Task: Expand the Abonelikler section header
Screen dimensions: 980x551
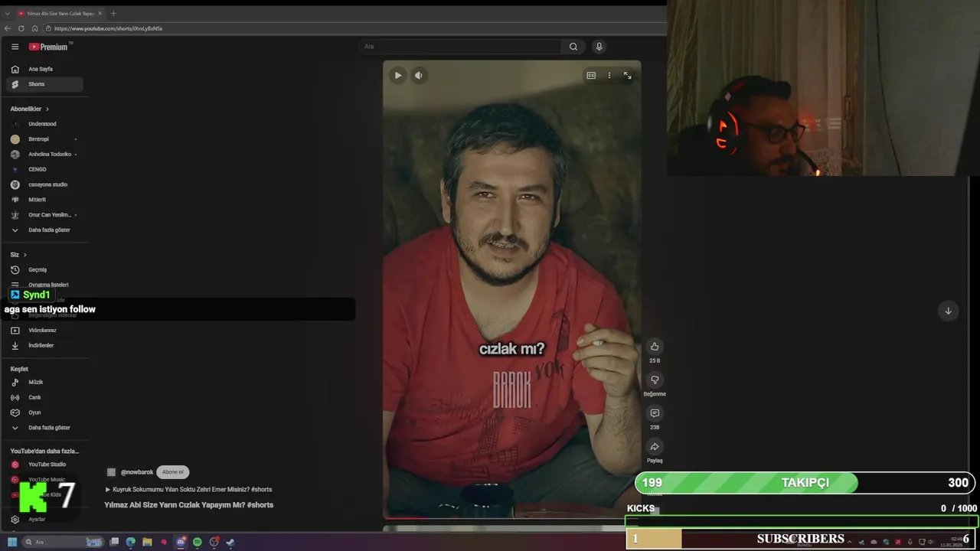Action: [30, 109]
